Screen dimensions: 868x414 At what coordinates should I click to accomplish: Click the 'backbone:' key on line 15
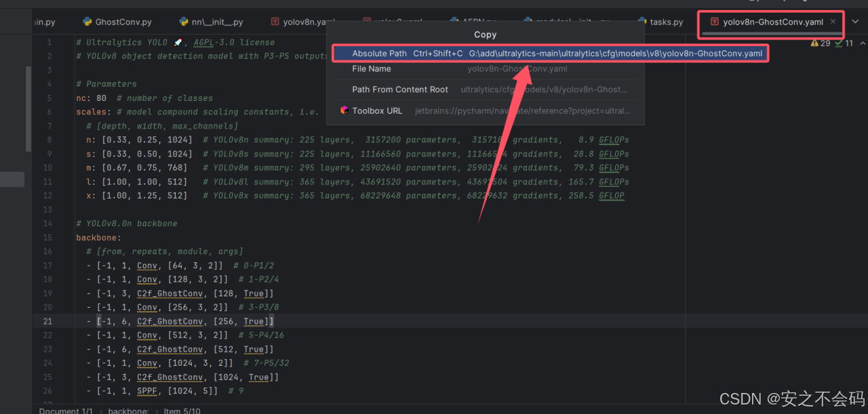98,238
